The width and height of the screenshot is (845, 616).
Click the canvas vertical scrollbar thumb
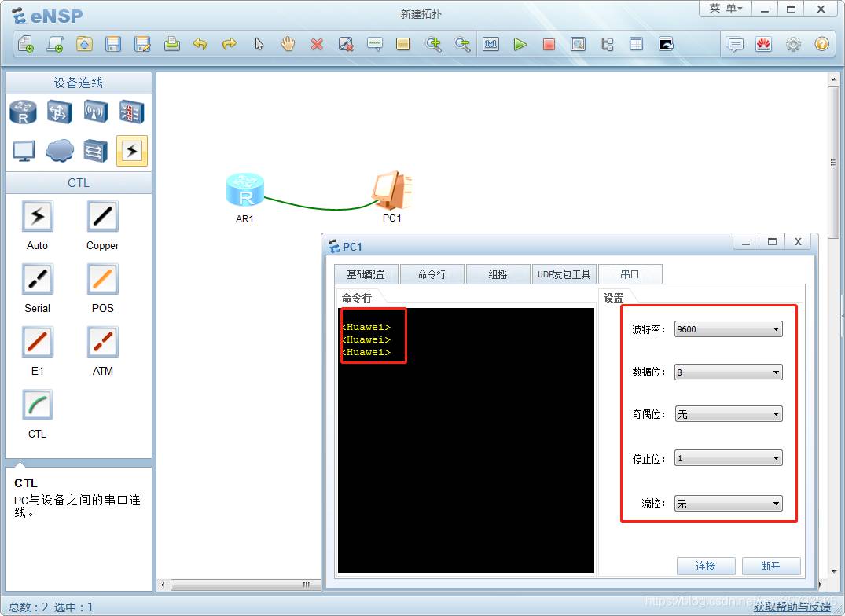(x=834, y=162)
